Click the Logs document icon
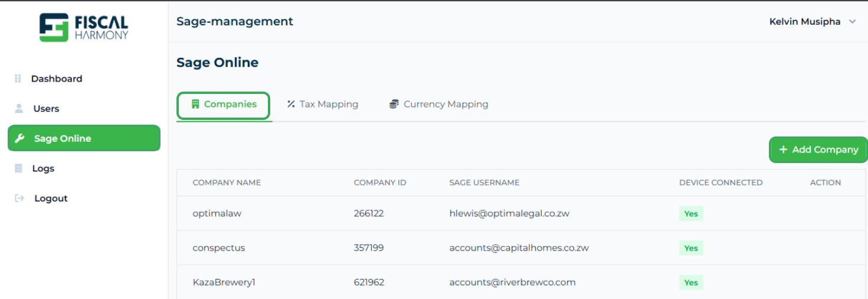868x299 pixels. 18,168
